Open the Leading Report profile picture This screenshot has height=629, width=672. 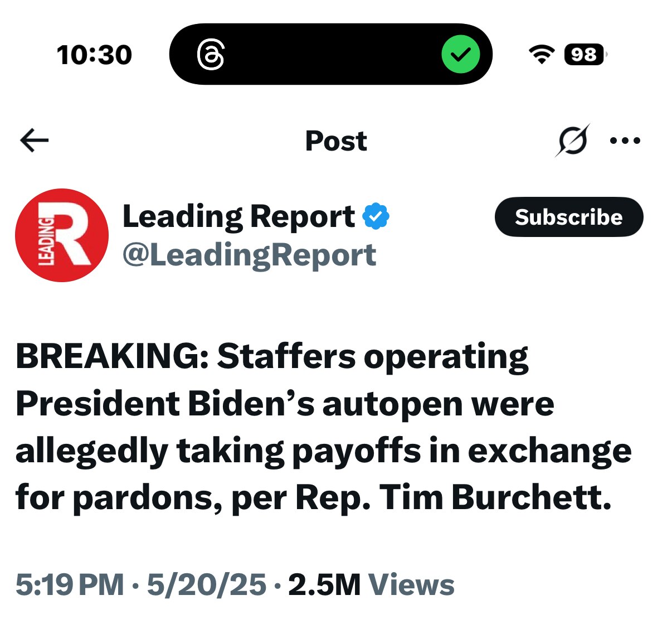62,235
